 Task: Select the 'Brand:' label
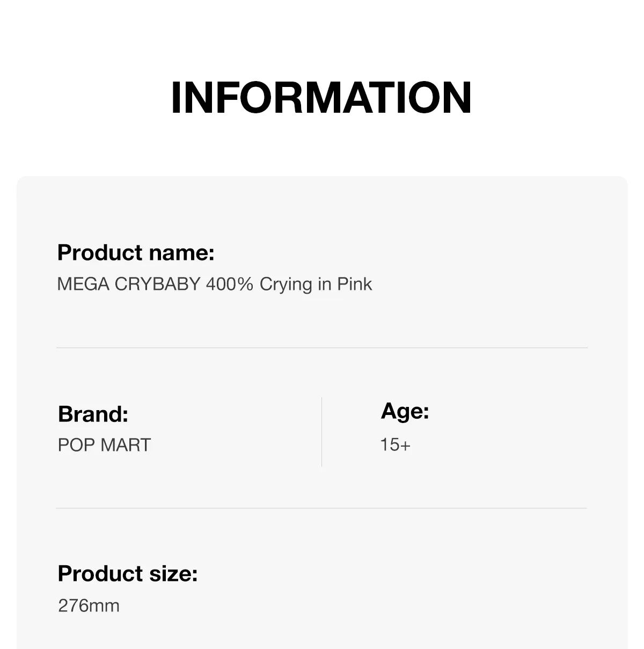pos(93,414)
